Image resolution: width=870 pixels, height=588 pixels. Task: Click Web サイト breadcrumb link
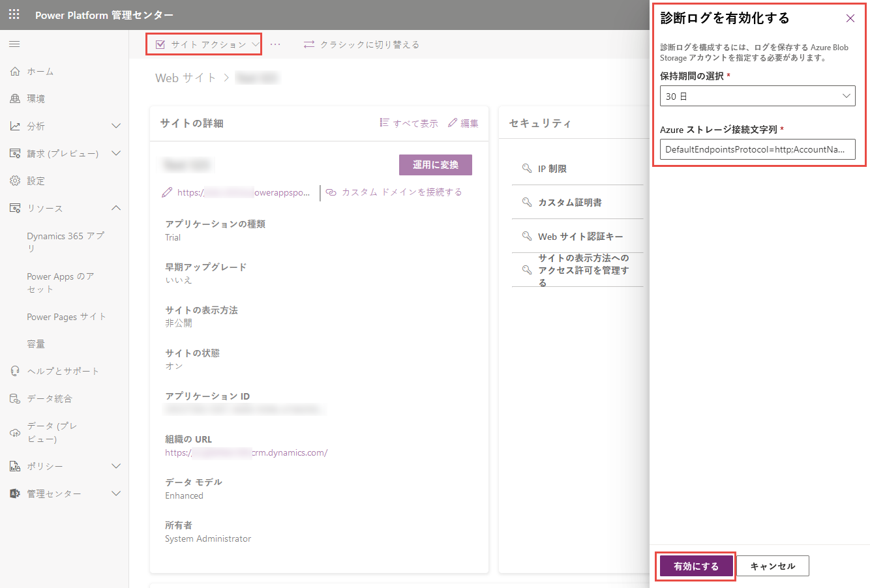pos(185,78)
